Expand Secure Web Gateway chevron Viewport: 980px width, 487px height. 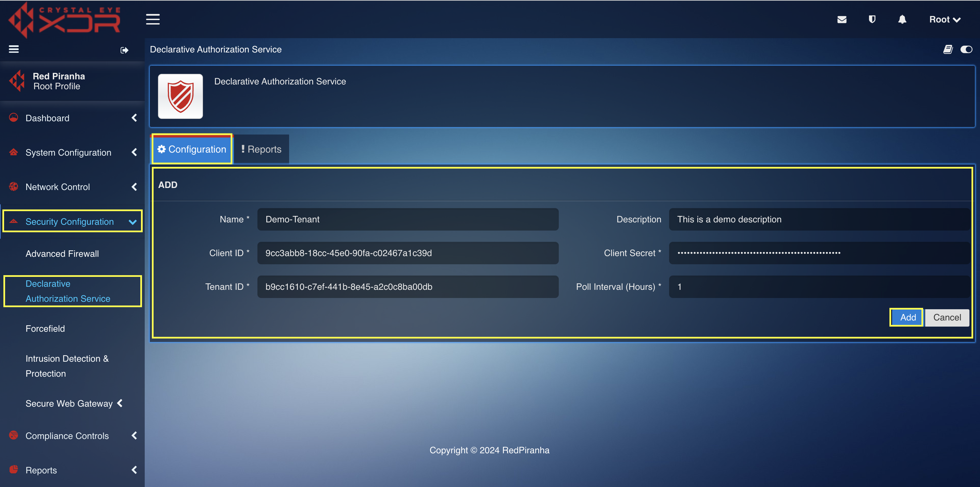point(120,403)
